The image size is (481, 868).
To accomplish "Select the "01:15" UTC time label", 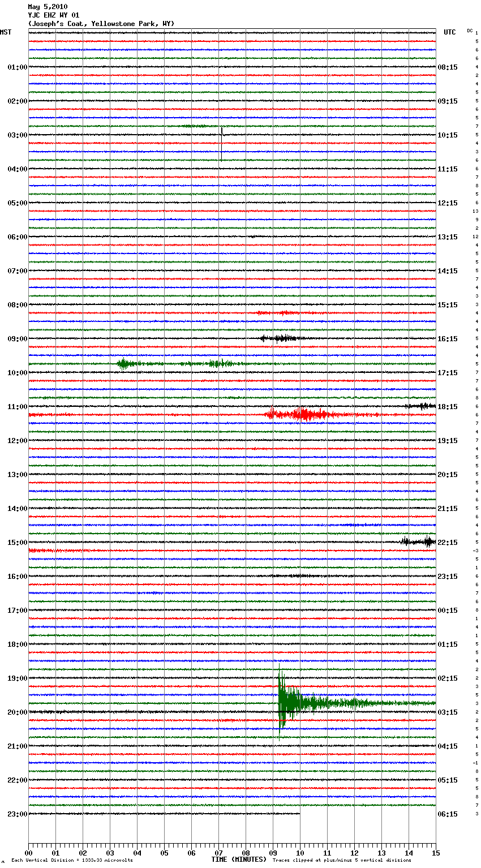I will [448, 644].
